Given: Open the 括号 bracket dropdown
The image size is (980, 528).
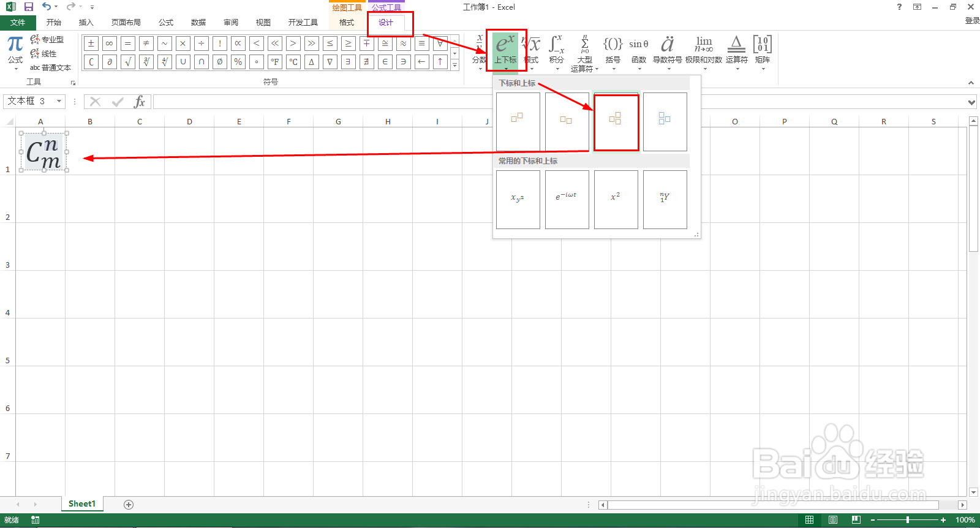Looking at the screenshot, I should (613, 53).
